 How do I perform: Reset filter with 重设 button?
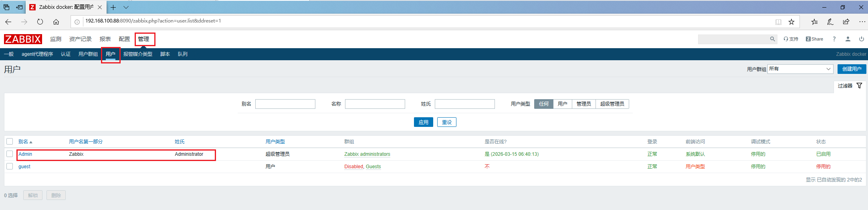coord(447,122)
